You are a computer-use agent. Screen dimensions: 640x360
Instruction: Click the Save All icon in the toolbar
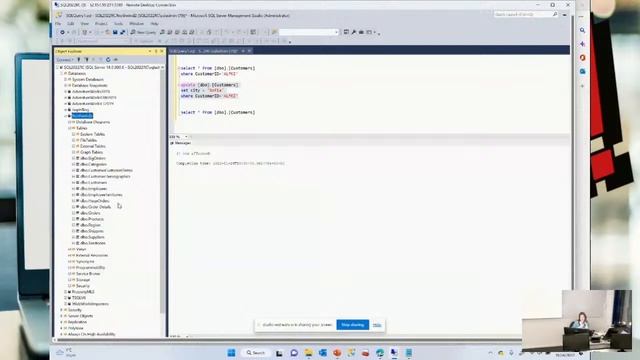[122, 32]
